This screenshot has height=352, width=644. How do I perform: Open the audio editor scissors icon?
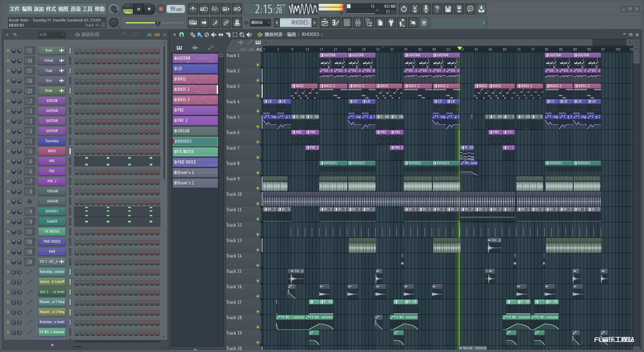coord(415,9)
